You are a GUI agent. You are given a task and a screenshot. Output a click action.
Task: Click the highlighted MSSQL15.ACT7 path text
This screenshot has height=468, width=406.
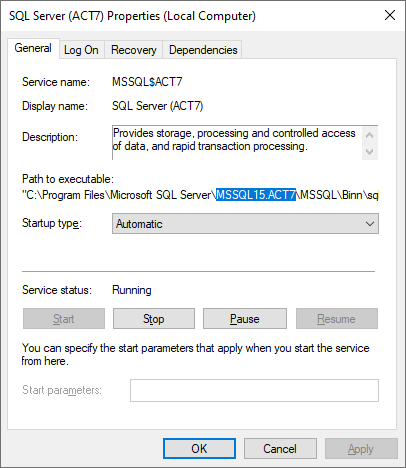coord(256,195)
